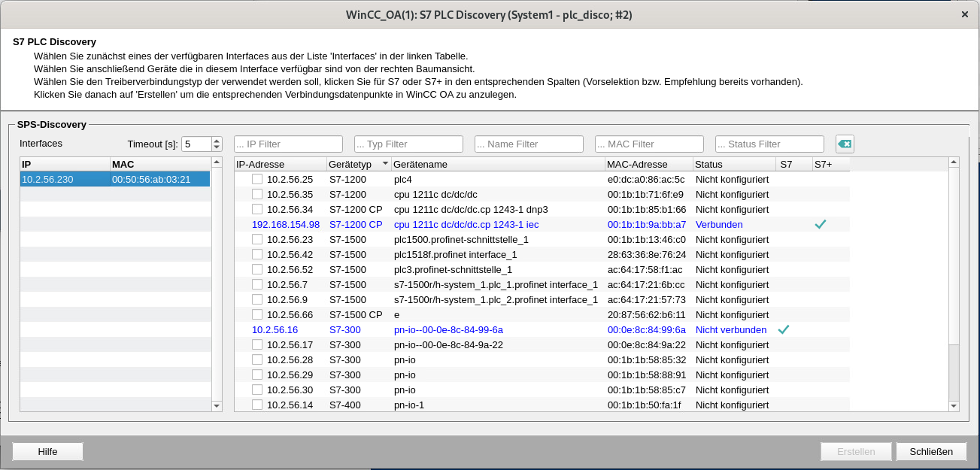Increase timeout with the up stepper arrow

pos(217,141)
